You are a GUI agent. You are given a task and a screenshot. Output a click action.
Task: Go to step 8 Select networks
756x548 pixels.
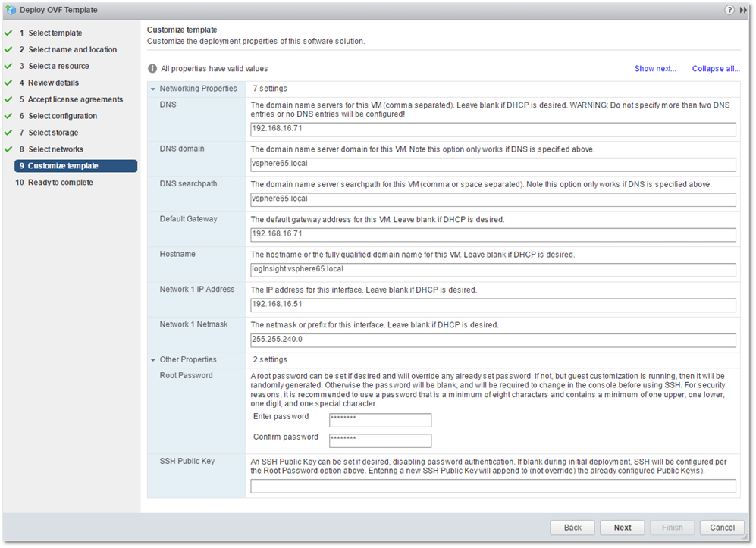tap(51, 149)
